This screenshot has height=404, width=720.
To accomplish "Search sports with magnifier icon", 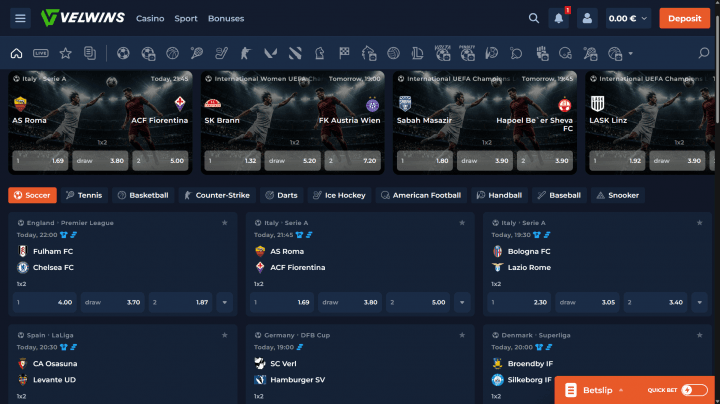I will tap(703, 53).
